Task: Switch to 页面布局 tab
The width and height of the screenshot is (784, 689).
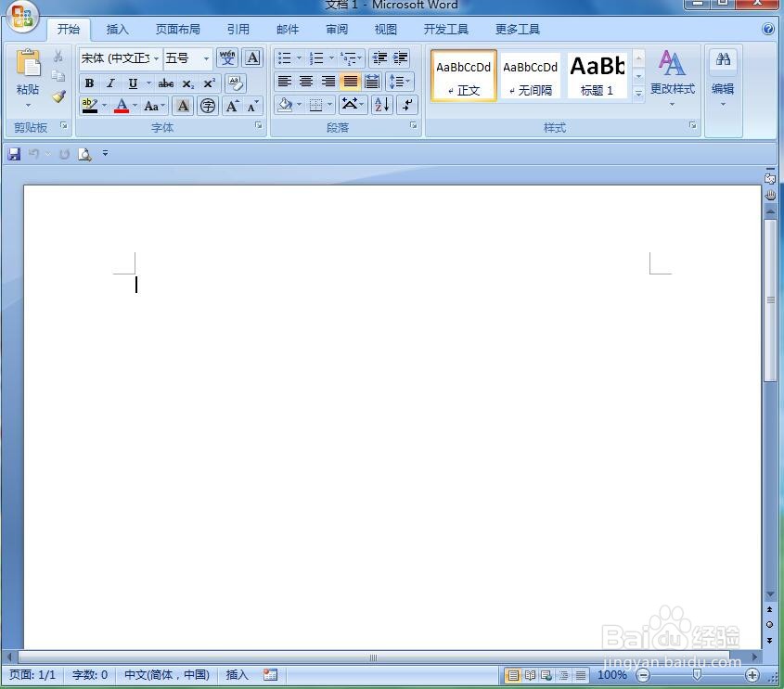Action: pyautogui.click(x=177, y=30)
